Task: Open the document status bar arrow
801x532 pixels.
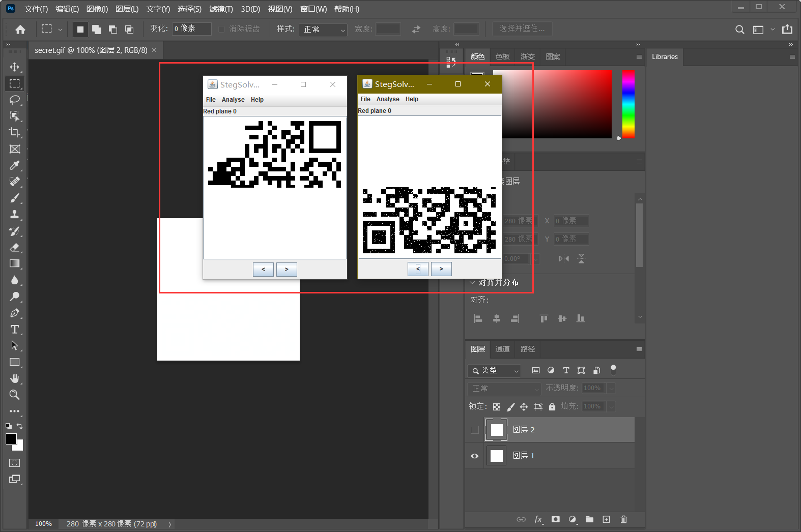Action: tap(170, 524)
